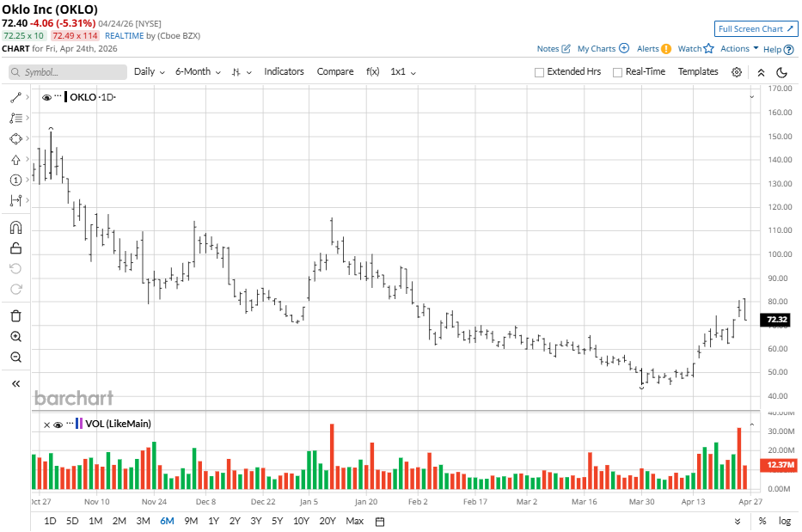
Task: Undo last chart action
Action: [15, 268]
